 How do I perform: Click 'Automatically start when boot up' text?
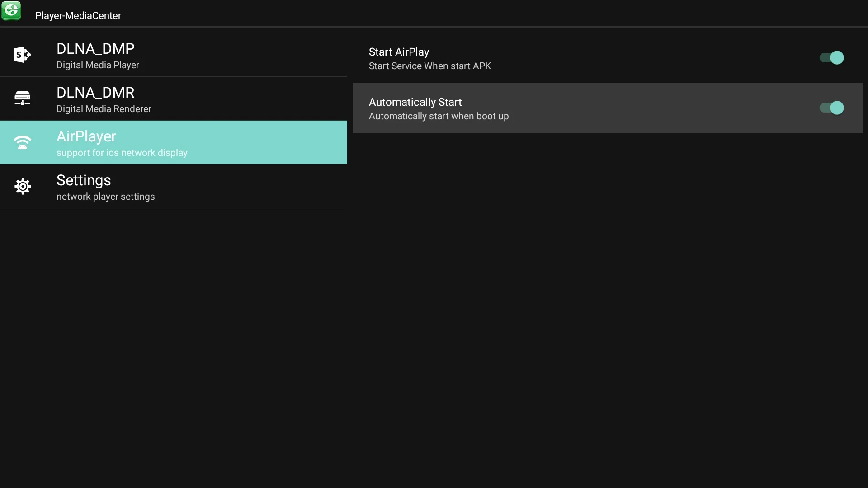(439, 116)
